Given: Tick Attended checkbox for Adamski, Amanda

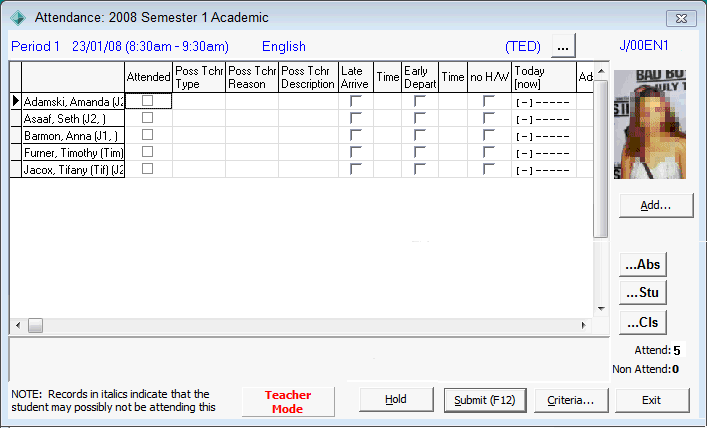Looking at the screenshot, I should click(x=147, y=101).
